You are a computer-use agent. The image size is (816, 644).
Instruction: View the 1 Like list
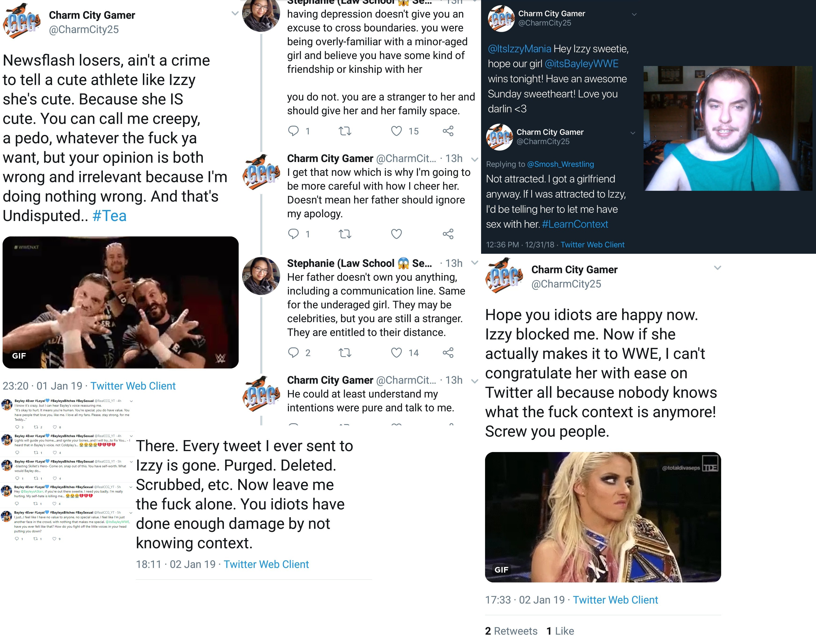560,631
